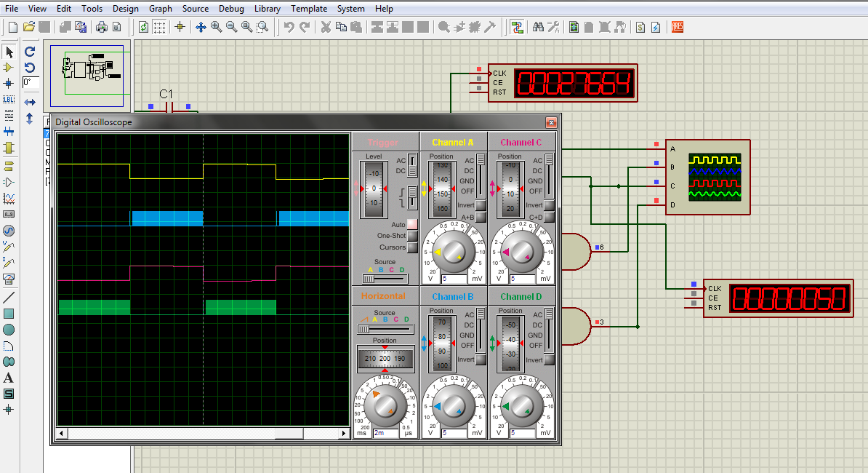The height and width of the screenshot is (473, 868).
Task: Generate bill of materials icon
Action: click(x=640, y=27)
